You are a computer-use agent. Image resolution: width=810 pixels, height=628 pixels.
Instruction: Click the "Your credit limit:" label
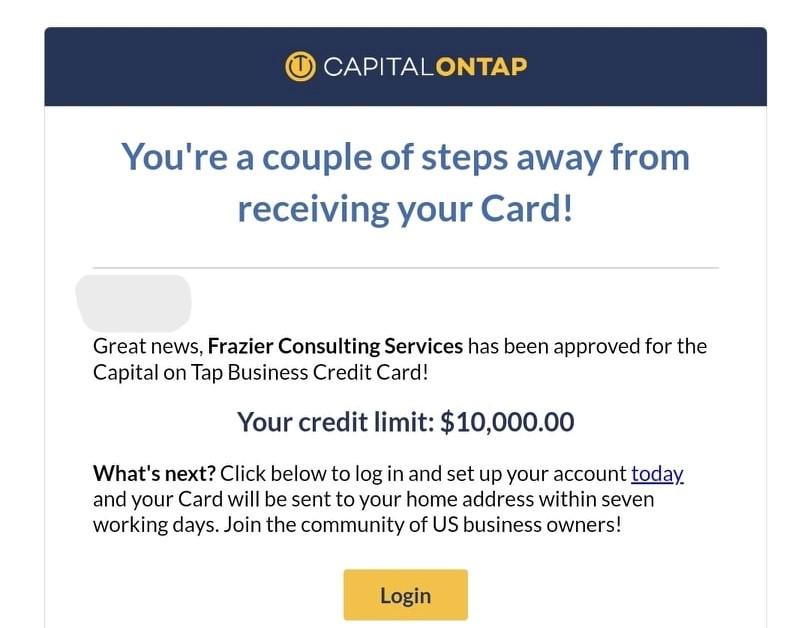click(x=336, y=422)
